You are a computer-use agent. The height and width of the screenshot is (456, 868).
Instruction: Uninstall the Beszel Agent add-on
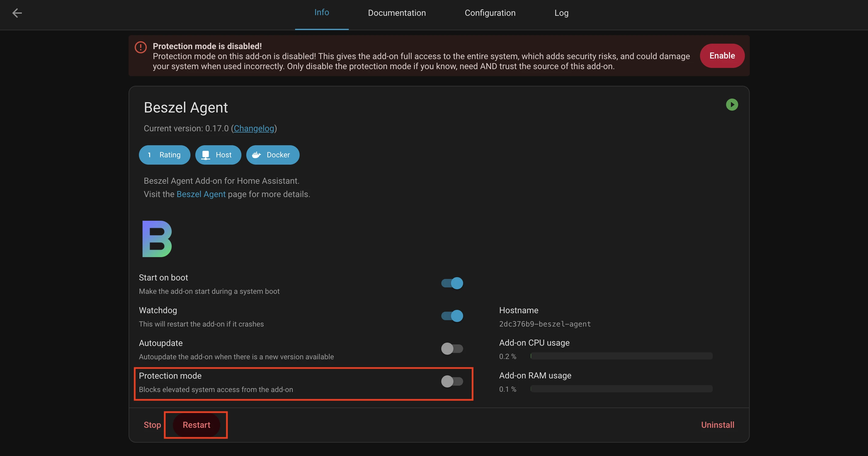point(717,425)
